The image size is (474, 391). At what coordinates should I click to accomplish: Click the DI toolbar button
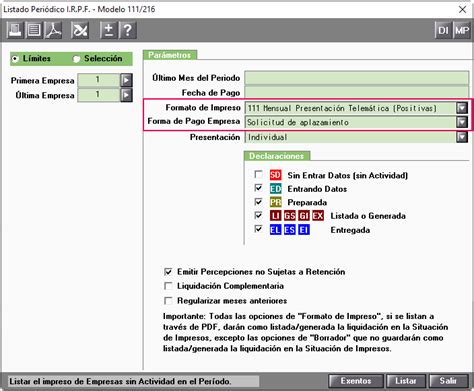(443, 30)
